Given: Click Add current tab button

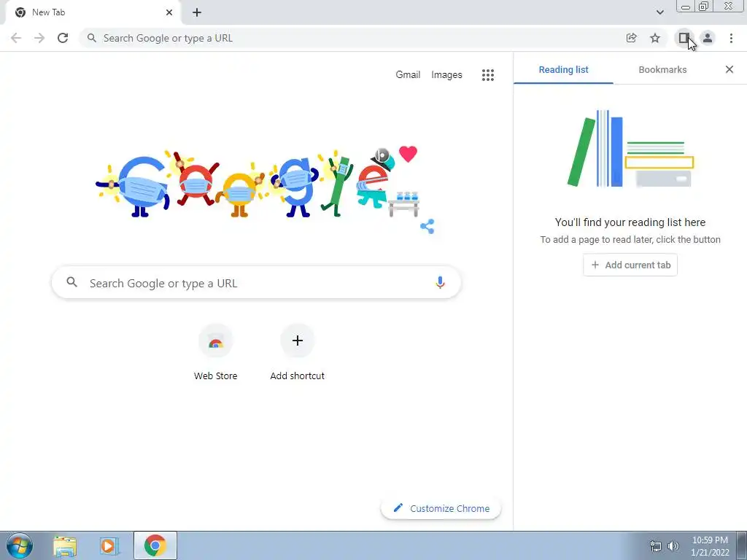Looking at the screenshot, I should point(630,265).
